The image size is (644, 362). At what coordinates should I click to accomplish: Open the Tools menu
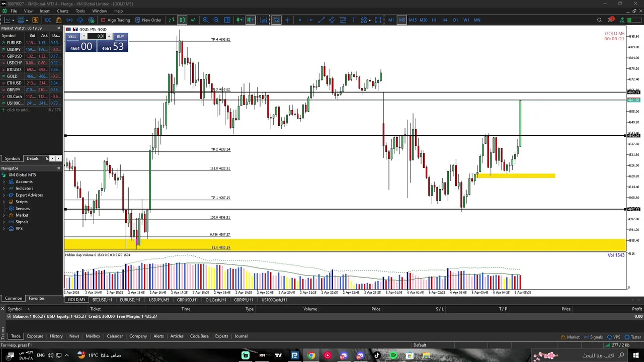pyautogui.click(x=80, y=11)
